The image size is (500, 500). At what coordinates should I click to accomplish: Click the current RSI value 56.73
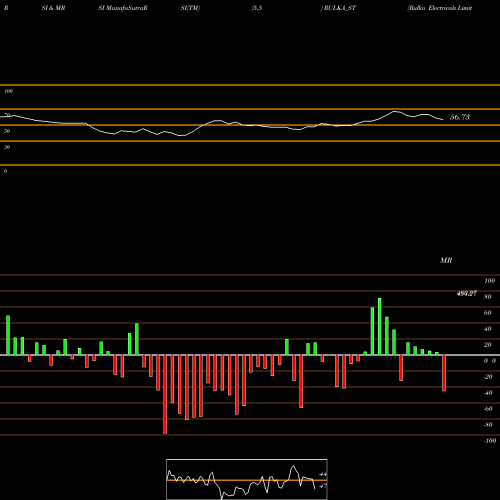tap(460, 117)
